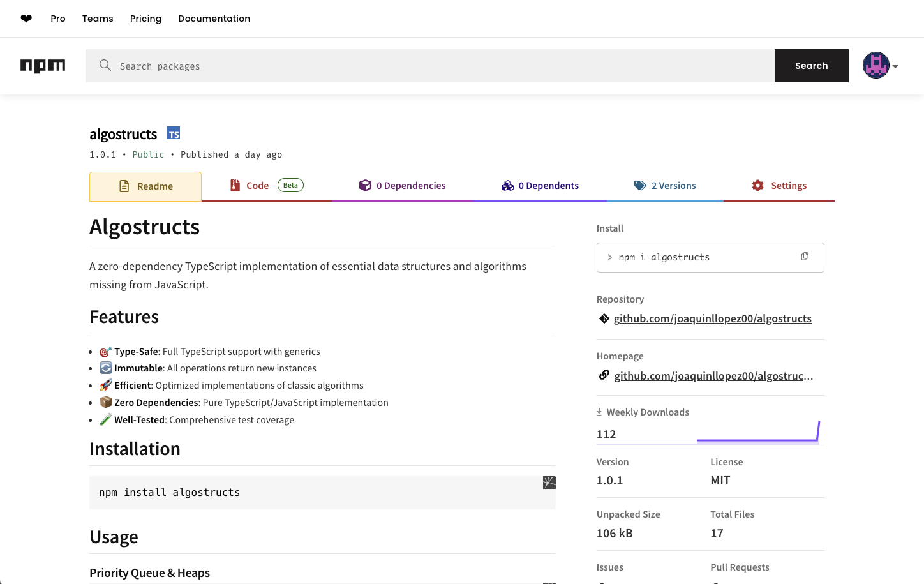
Task: Click the Features heading
Action: (124, 317)
